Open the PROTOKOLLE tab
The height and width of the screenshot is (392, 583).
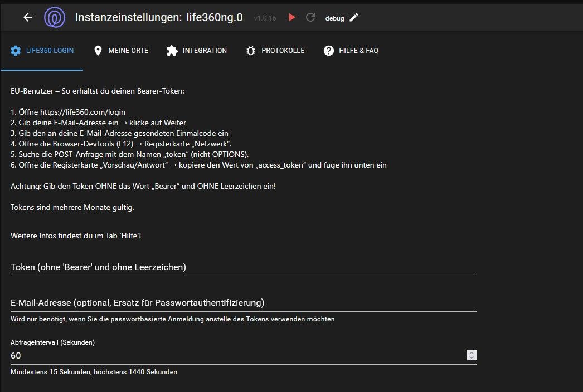click(275, 51)
